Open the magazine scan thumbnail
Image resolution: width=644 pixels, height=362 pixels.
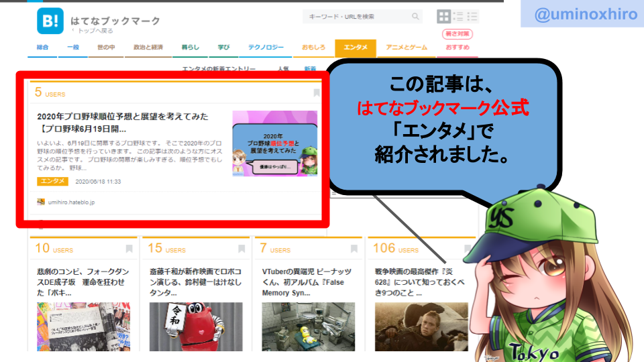[x=83, y=326]
